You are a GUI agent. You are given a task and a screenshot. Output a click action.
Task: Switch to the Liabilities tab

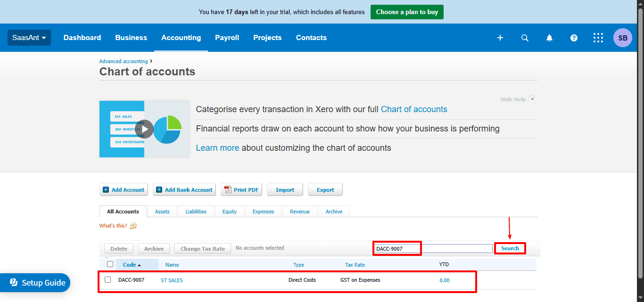tap(196, 212)
